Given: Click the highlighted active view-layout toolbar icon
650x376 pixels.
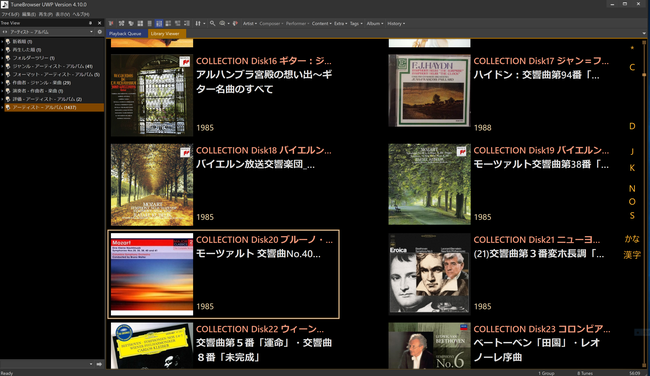Looking at the screenshot, I should pos(159,24).
